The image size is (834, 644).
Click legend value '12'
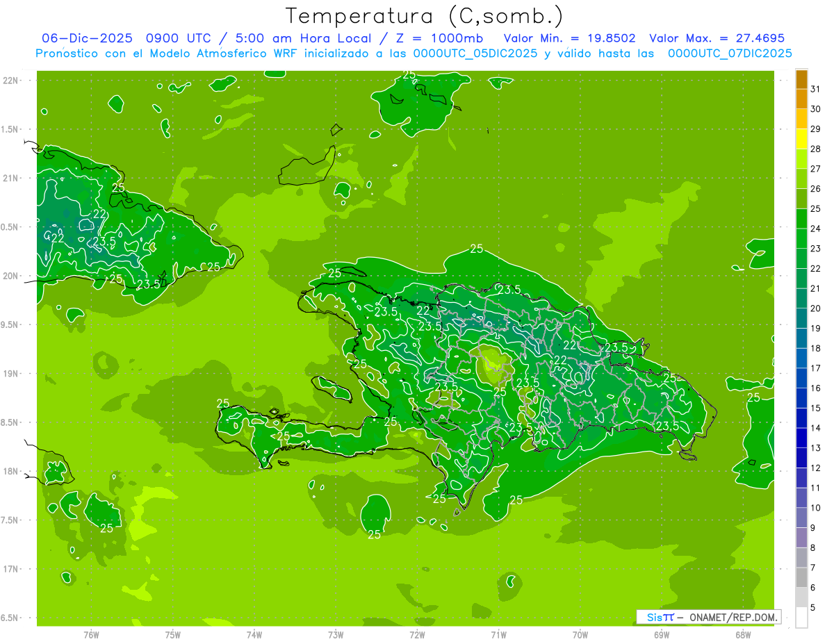(816, 468)
